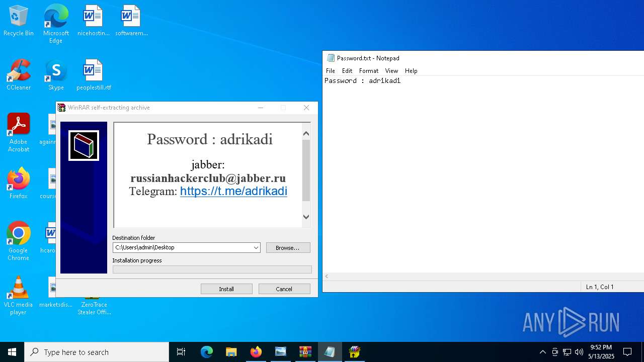Switch to Notepad on the taskbar
This screenshot has height=362, width=644.
(330, 352)
